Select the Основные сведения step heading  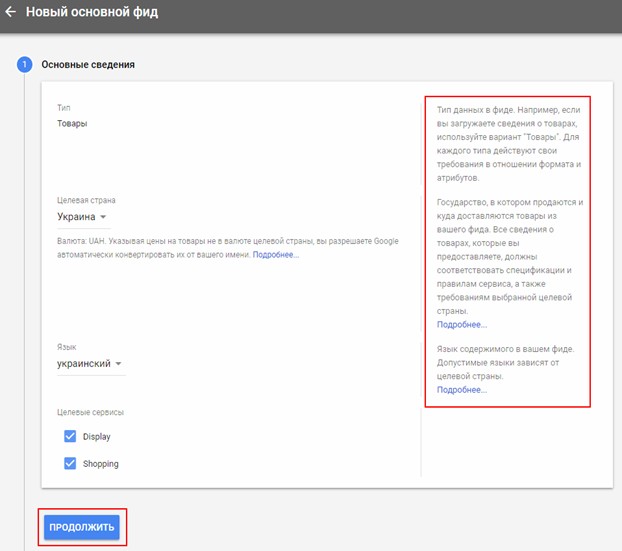(x=88, y=65)
